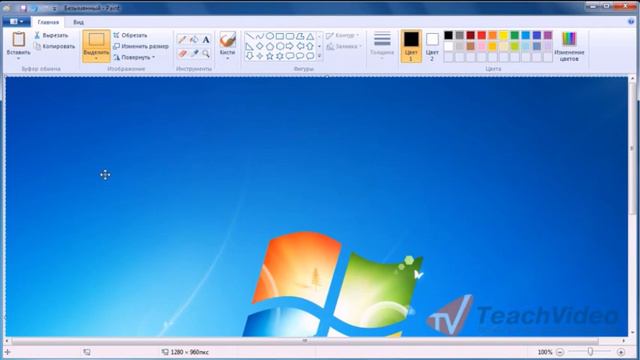This screenshot has height=360, width=640.
Task: Choose the Six-point star shape
Action: point(280,56)
